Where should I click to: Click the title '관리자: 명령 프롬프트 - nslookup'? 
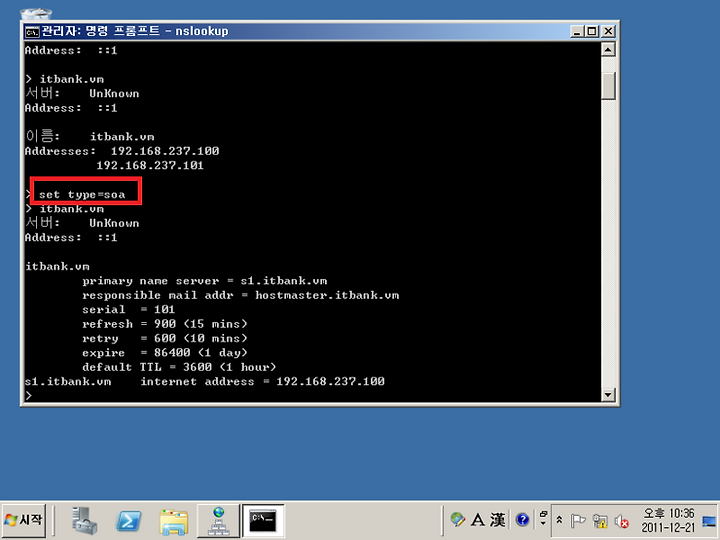point(135,31)
